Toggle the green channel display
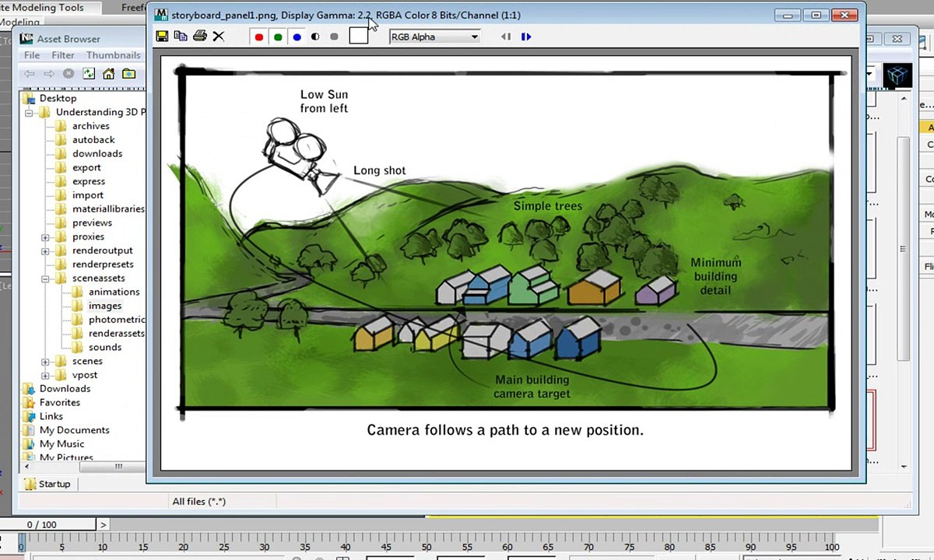Image resolution: width=934 pixels, height=560 pixels. coord(278,37)
